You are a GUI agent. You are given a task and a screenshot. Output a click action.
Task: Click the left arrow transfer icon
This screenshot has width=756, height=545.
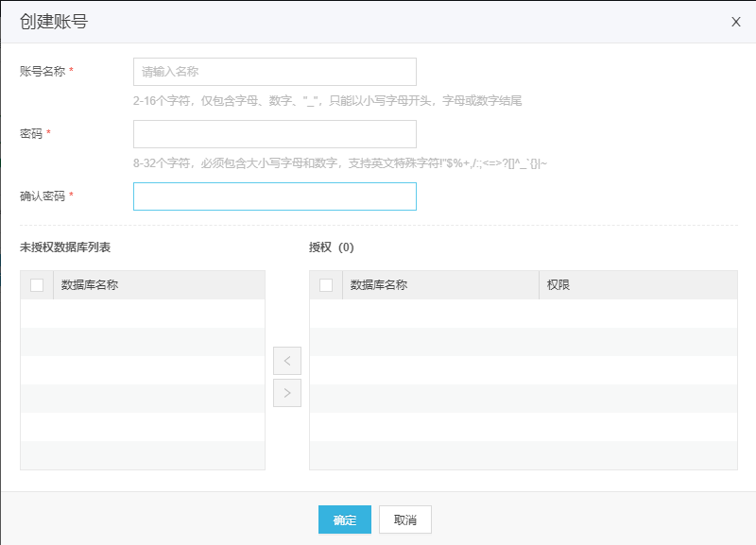coord(286,361)
